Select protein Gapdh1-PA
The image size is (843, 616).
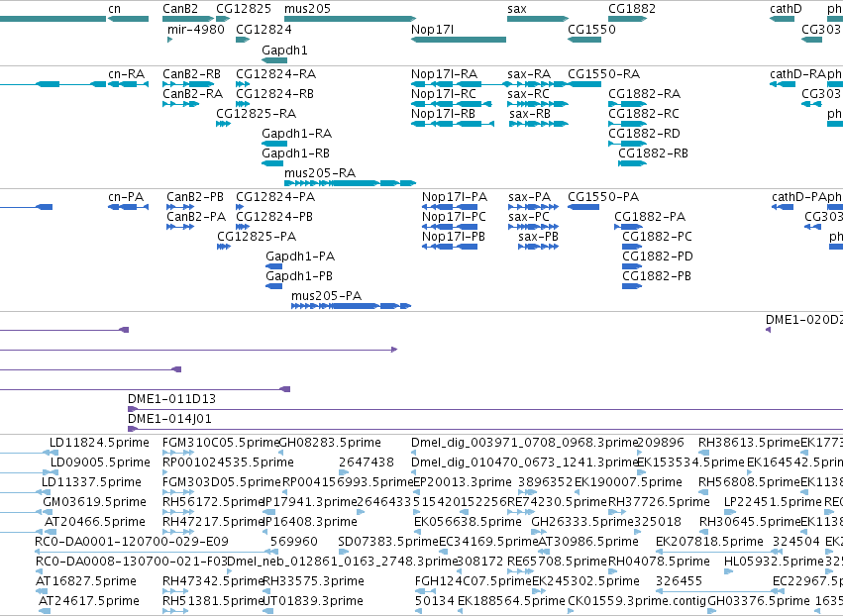point(300,257)
